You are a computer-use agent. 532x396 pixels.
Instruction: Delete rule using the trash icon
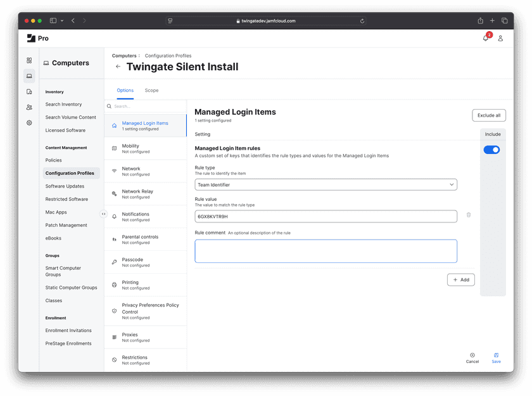pos(469,215)
